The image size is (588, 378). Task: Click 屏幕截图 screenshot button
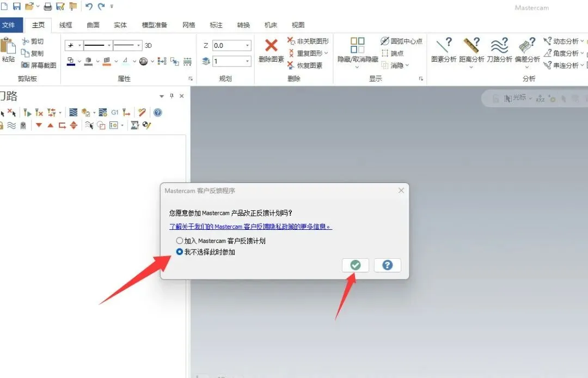point(39,65)
